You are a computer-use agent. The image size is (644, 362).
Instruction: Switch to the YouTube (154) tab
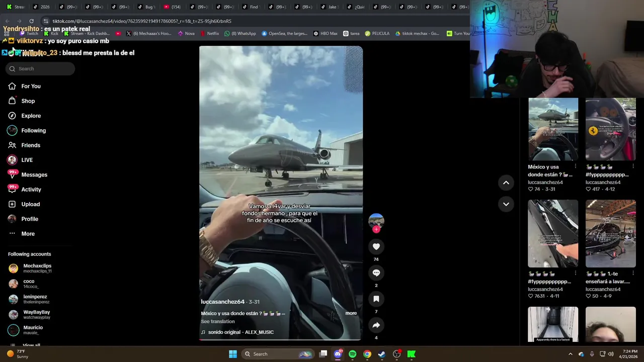click(x=172, y=7)
